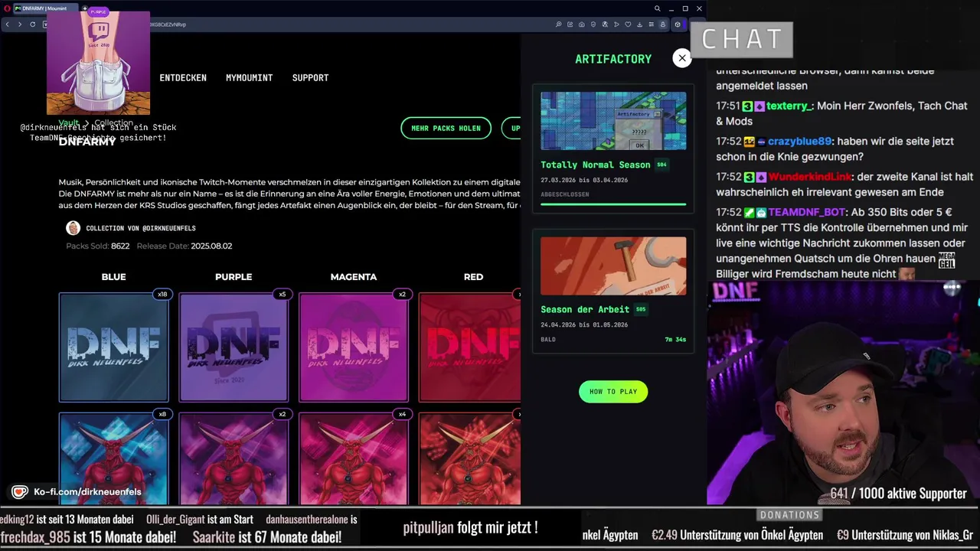Viewport: 980px width, 551px height.
Task: Click the MEHR PACKS HOLEN button
Action: [x=446, y=128]
